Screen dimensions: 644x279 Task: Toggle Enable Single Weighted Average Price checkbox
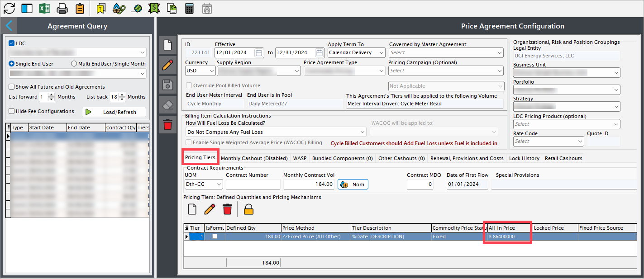[x=189, y=143]
